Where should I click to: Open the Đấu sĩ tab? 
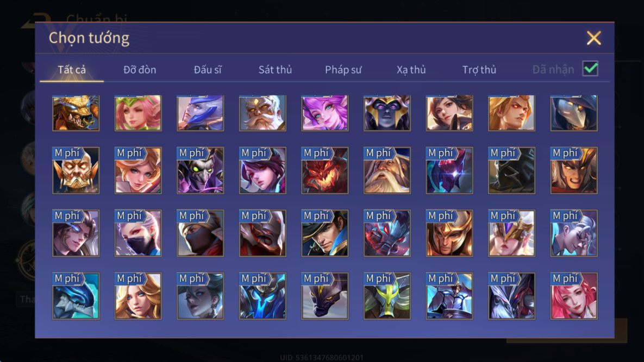pos(208,69)
